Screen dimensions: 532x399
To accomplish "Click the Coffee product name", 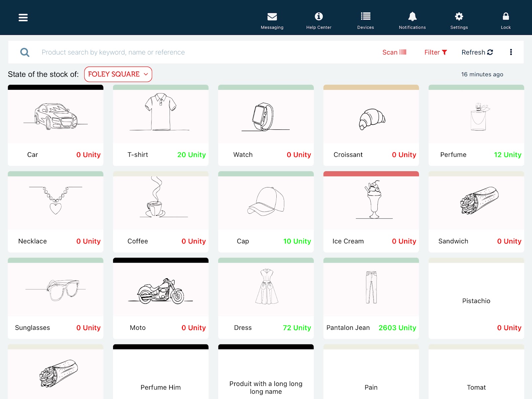I will [x=138, y=241].
